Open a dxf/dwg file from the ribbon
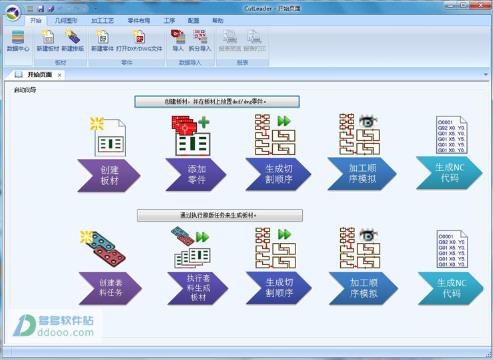Viewport: 493px width, 360px height. (x=139, y=41)
